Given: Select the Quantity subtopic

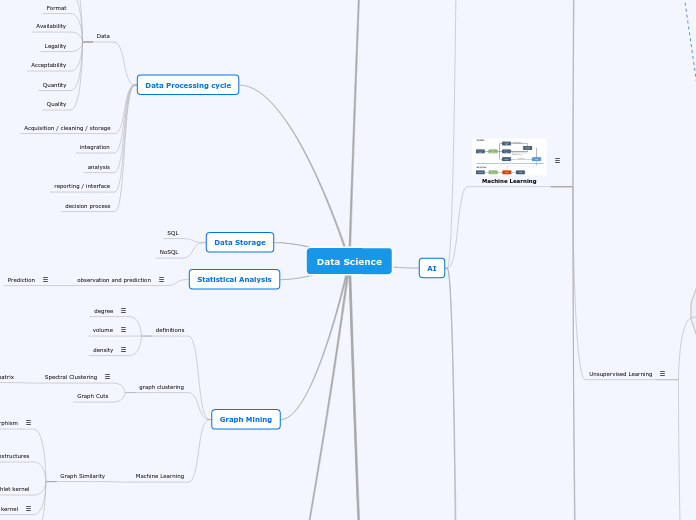Looking at the screenshot, I should [55, 85].
